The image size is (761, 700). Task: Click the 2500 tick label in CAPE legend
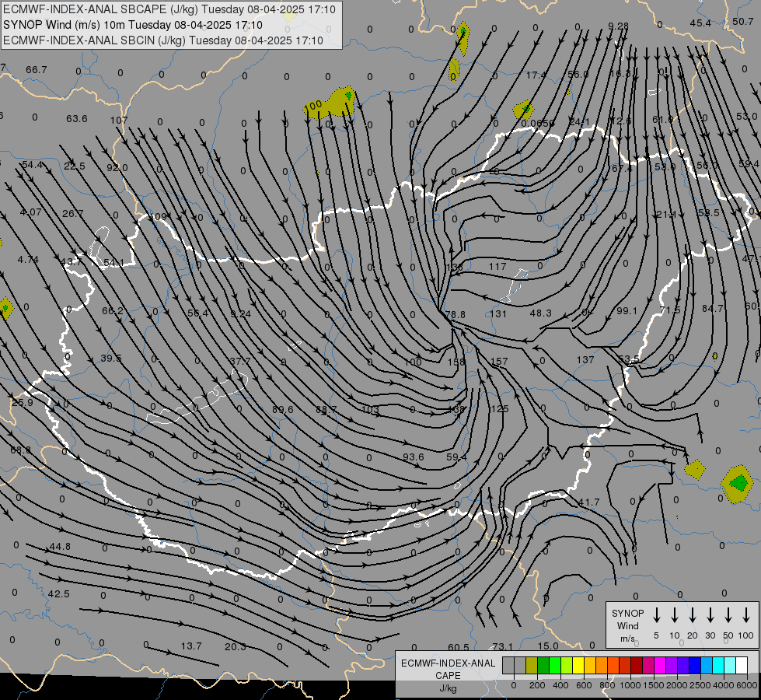[700, 685]
